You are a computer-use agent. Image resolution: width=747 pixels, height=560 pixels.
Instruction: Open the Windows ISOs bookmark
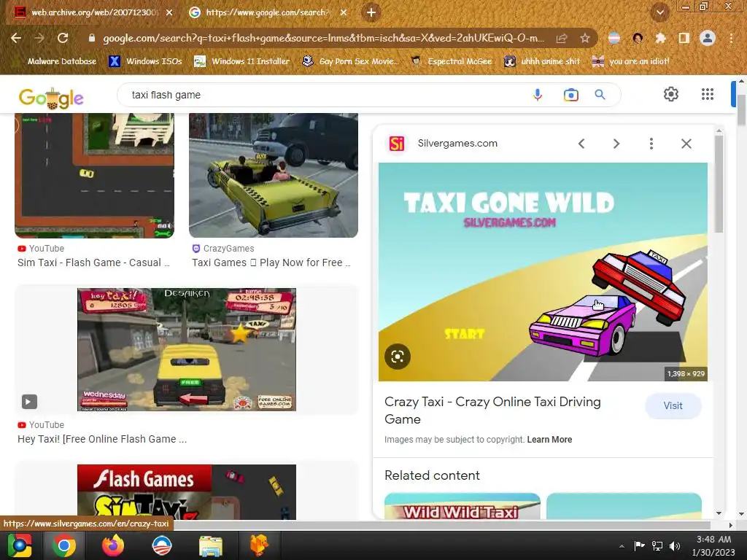point(145,61)
